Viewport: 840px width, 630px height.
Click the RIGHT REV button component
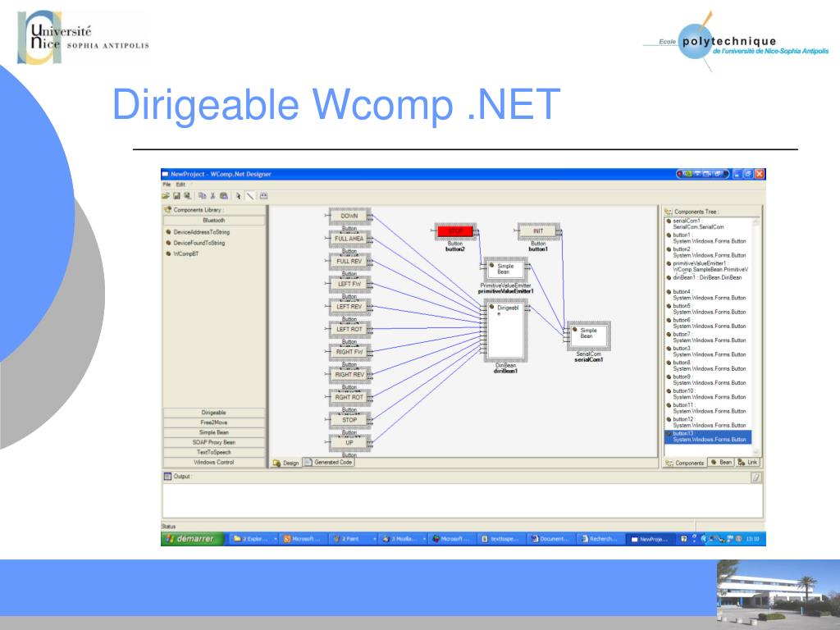point(349,375)
